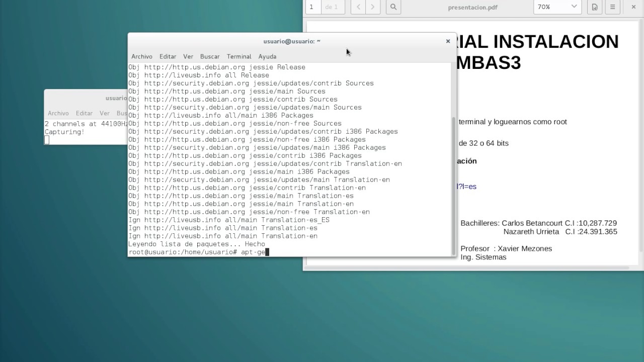Click the front terminal vertical scrollbar
This screenshot has height=362, width=644.
click(x=454, y=186)
